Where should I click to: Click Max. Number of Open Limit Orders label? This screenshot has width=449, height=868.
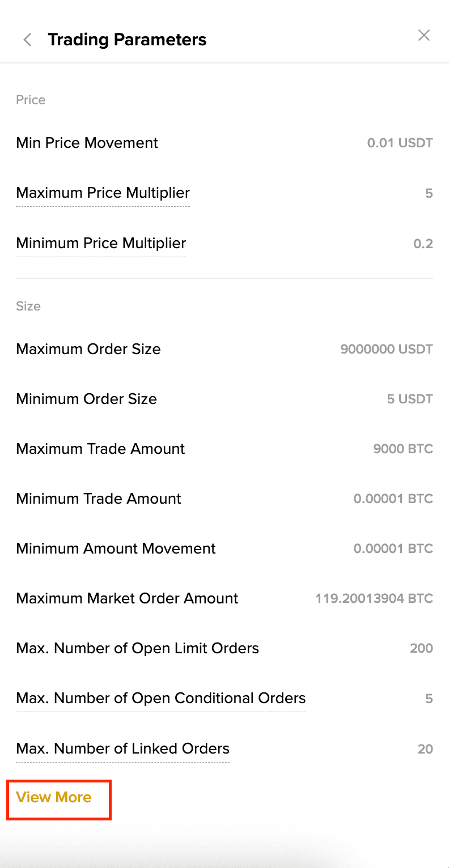coord(137,648)
